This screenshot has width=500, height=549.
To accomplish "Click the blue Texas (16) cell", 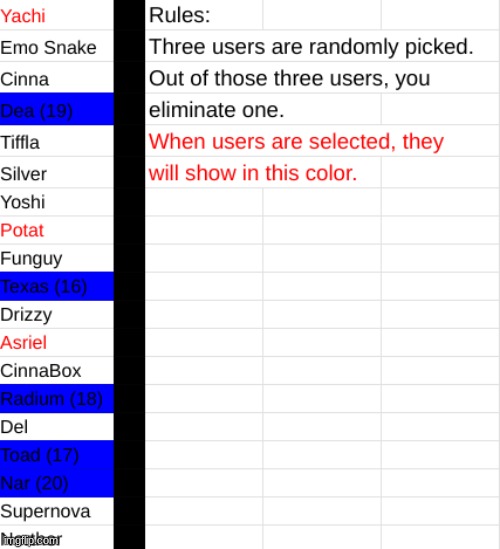I will point(57,286).
